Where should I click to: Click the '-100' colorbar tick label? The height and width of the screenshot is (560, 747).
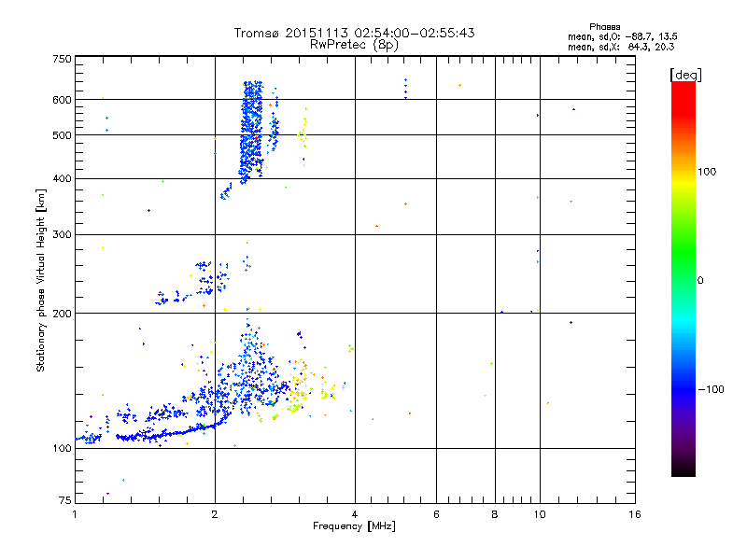(711, 389)
